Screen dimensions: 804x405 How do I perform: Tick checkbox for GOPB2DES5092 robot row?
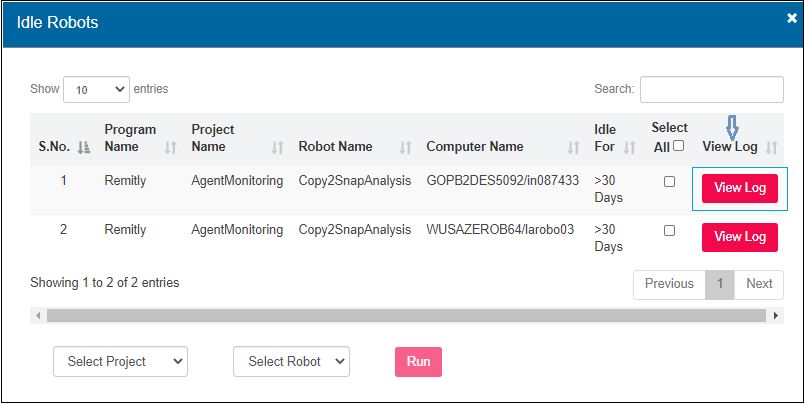point(669,181)
